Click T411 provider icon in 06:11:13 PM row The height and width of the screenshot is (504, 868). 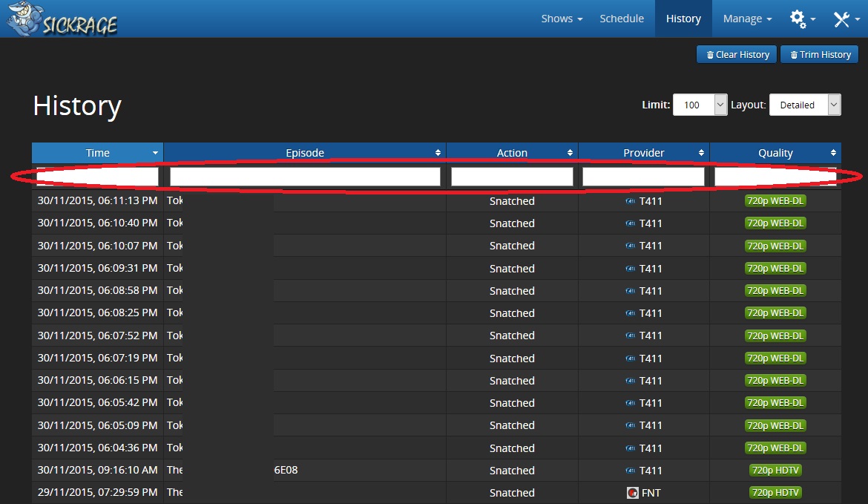point(630,201)
